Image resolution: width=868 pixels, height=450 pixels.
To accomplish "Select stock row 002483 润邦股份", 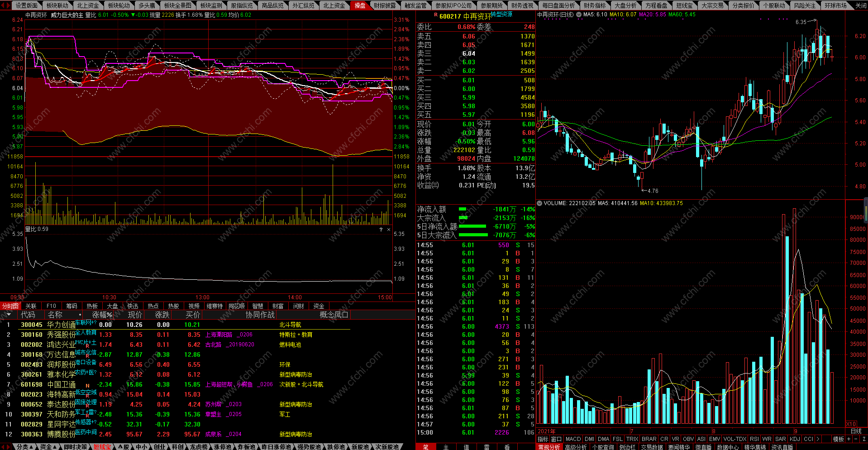I will click(175, 364).
